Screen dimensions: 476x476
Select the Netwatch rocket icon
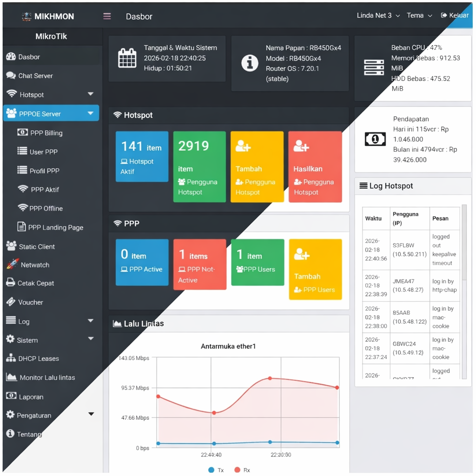coord(13,264)
